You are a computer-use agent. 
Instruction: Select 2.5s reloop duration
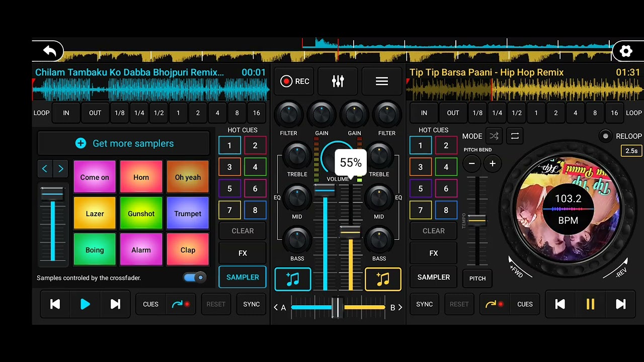coord(631,151)
